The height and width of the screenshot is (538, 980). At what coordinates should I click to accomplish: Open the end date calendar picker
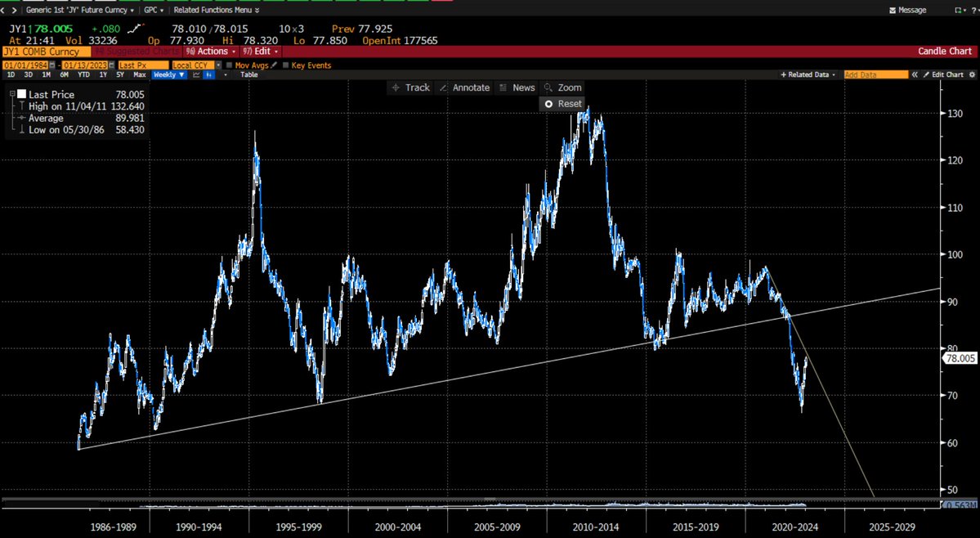(x=112, y=65)
